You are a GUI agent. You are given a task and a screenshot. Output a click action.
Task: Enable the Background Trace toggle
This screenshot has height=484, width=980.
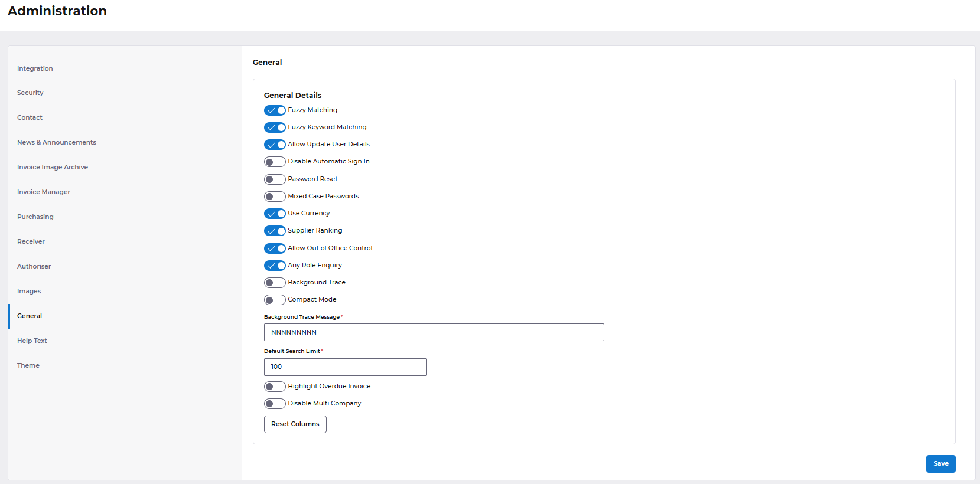(275, 283)
